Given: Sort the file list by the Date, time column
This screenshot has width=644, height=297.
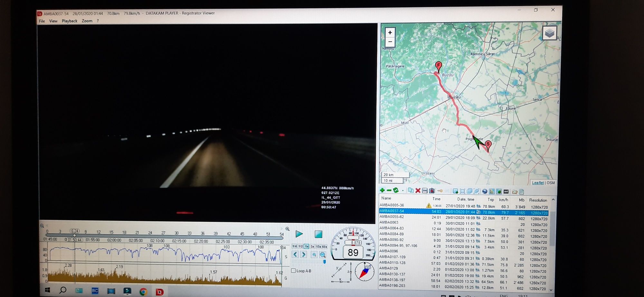Looking at the screenshot, I should click(466, 199).
